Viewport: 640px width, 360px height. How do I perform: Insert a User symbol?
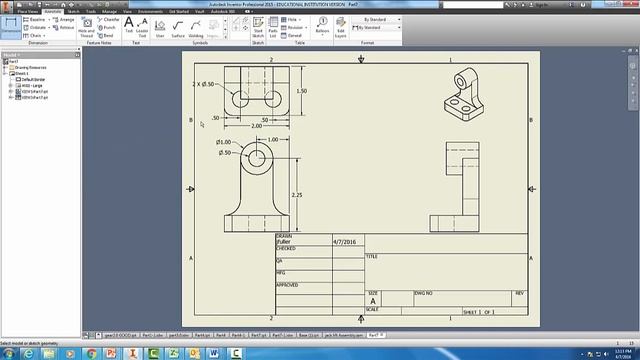(x=160, y=29)
